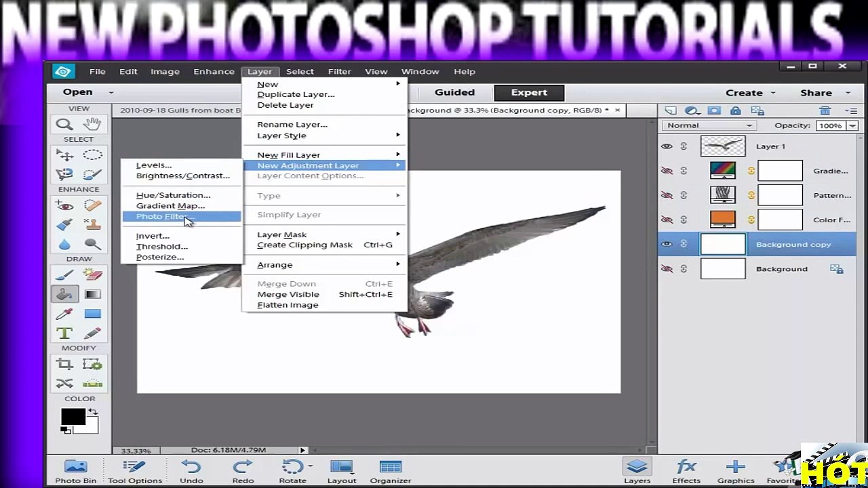Select the Lasso tool
Viewport: 868px width, 488px height.
[64, 174]
